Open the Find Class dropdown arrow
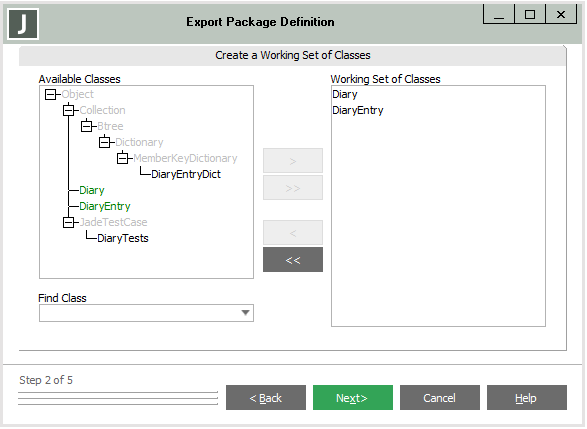The image size is (587, 429). (246, 313)
